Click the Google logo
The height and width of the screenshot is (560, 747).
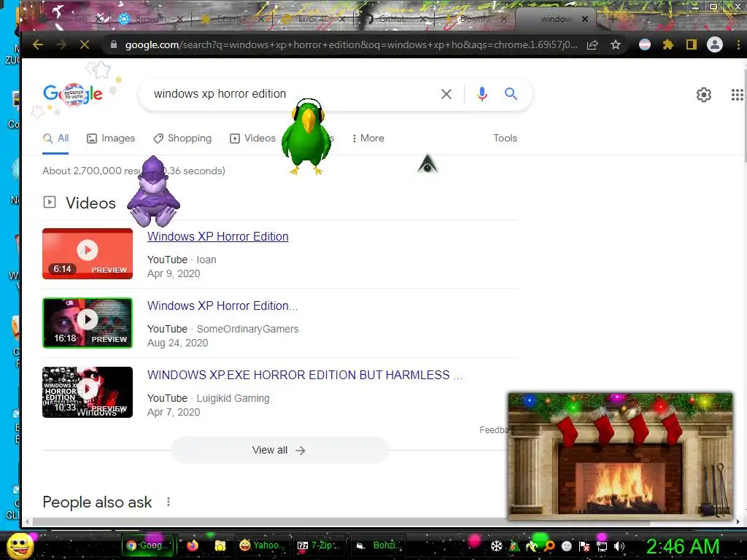[73, 94]
